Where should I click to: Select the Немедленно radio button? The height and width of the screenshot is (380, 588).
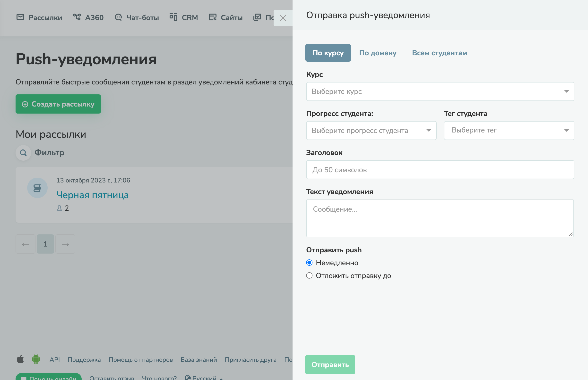pyautogui.click(x=309, y=263)
